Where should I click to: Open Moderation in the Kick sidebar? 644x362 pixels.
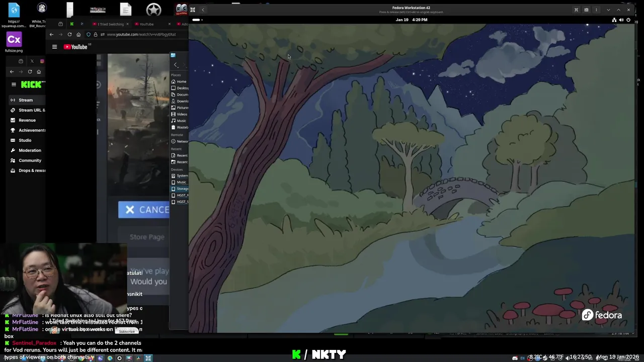coord(28,150)
